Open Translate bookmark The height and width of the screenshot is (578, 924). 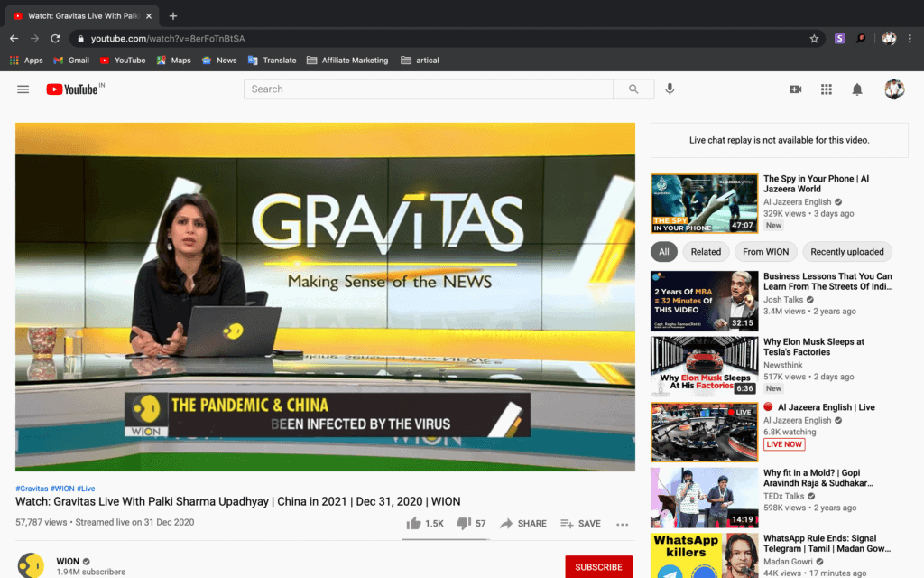coord(273,61)
